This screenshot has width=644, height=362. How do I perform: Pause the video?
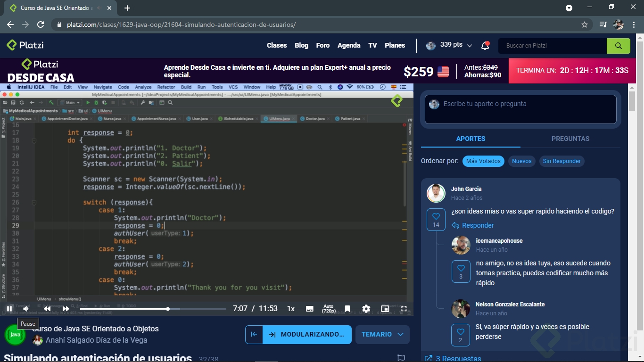pos(9,309)
